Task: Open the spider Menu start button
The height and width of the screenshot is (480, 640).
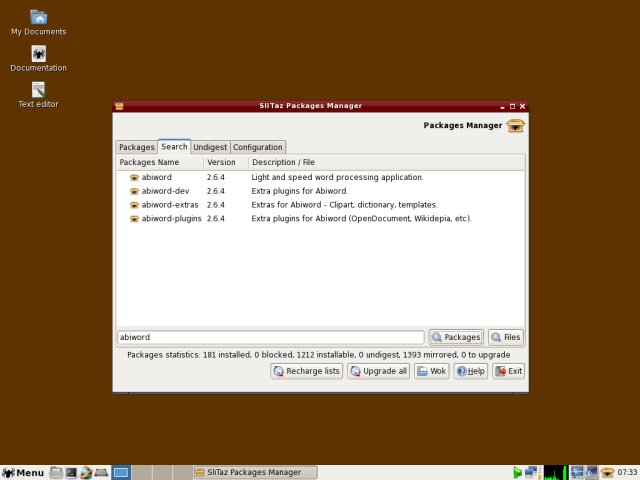Action: [23, 473]
